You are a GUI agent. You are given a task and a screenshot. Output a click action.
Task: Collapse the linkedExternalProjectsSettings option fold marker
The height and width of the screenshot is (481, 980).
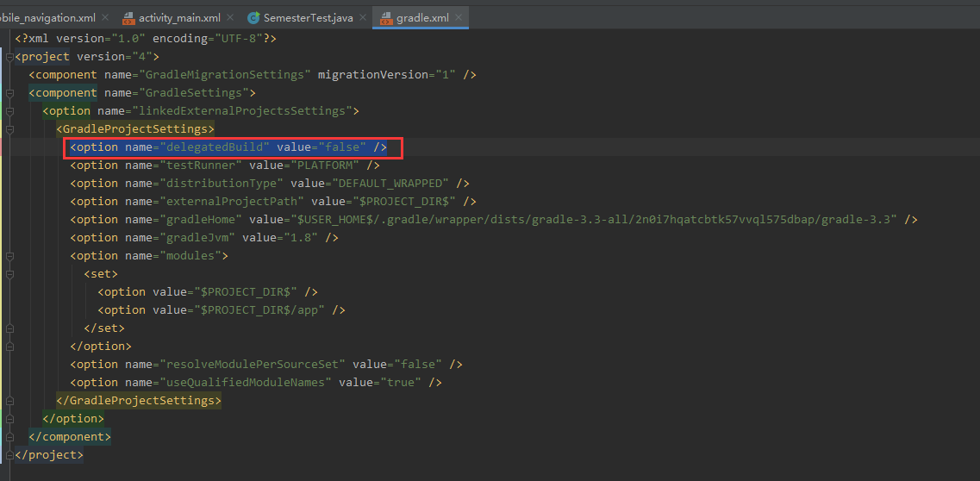(x=9, y=111)
